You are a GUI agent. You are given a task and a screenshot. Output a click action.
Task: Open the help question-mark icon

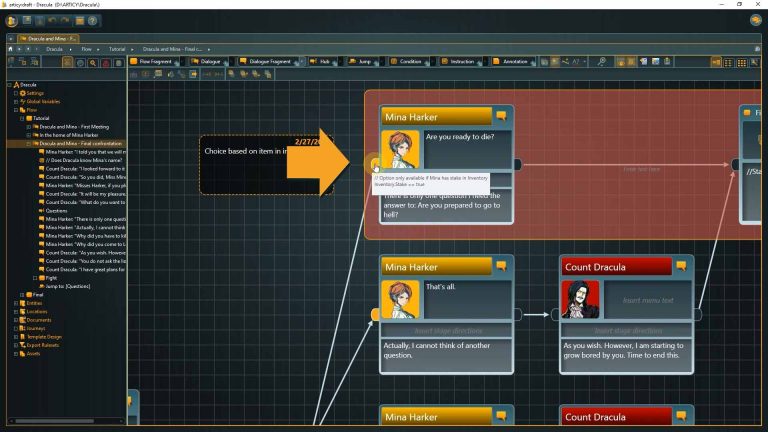click(92, 21)
